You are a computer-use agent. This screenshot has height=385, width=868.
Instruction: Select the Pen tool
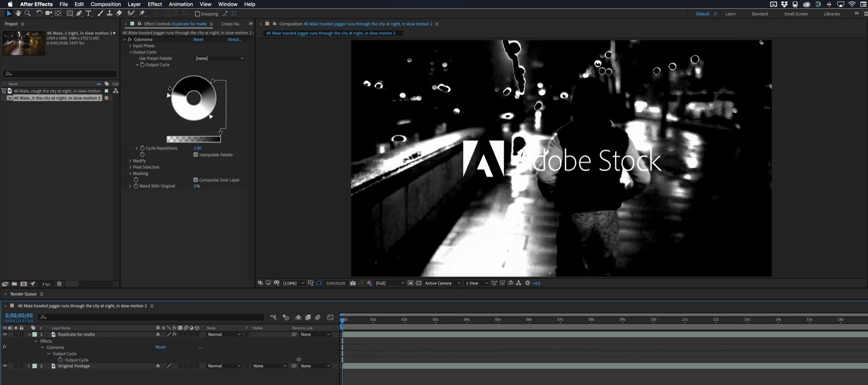click(79, 14)
